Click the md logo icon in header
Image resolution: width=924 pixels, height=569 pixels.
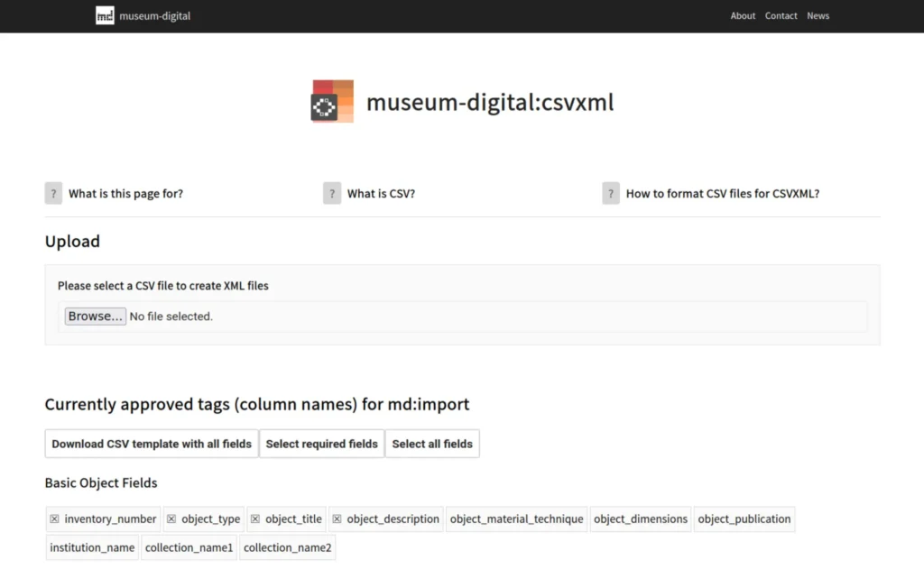(x=105, y=16)
